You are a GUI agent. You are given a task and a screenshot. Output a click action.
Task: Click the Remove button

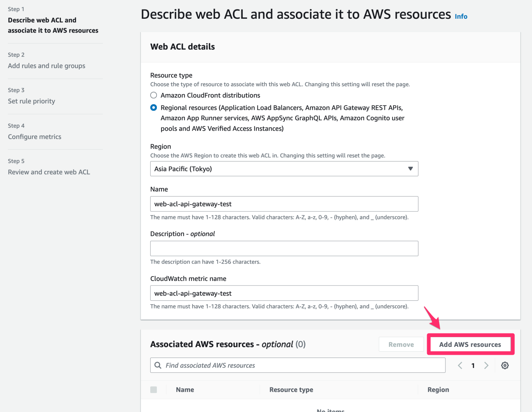401,344
